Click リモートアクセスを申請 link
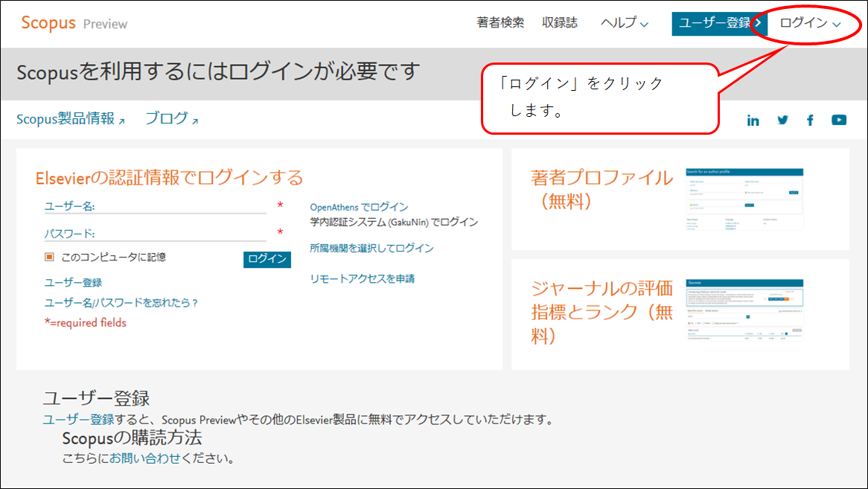868x489 pixels. [362, 278]
